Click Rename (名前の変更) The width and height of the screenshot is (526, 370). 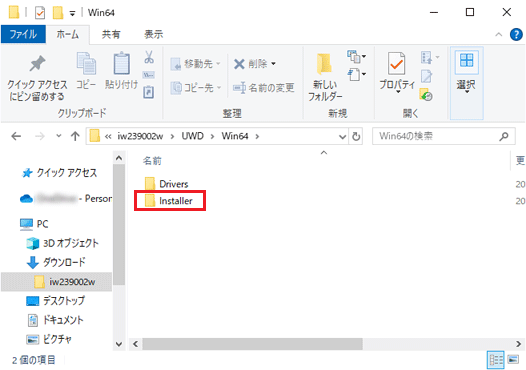264,88
